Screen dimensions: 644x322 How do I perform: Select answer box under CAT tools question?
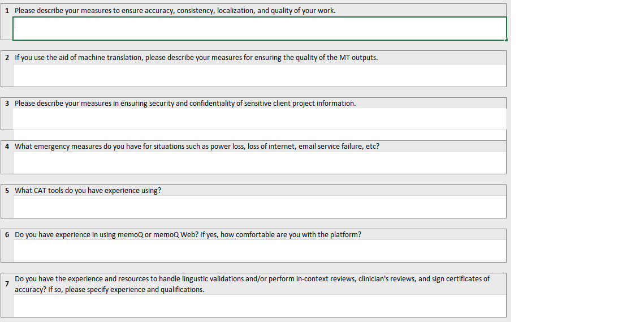[260, 207]
